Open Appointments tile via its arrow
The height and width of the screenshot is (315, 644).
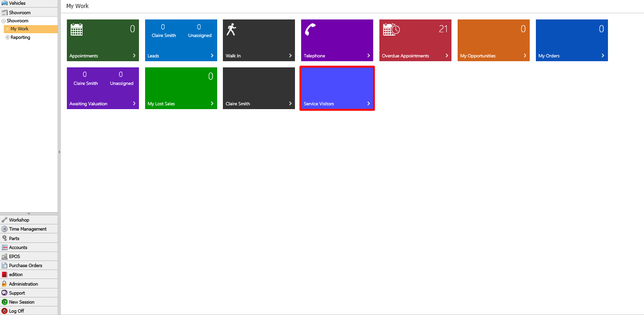134,56
